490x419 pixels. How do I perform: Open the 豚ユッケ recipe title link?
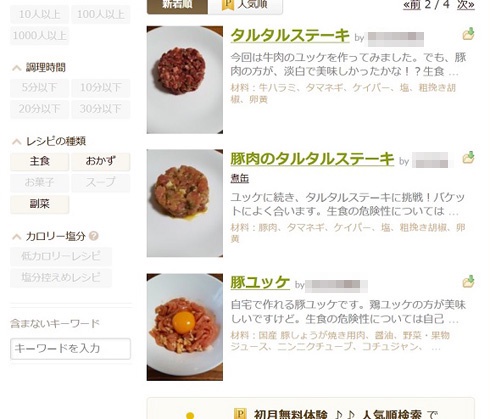[x=260, y=283]
